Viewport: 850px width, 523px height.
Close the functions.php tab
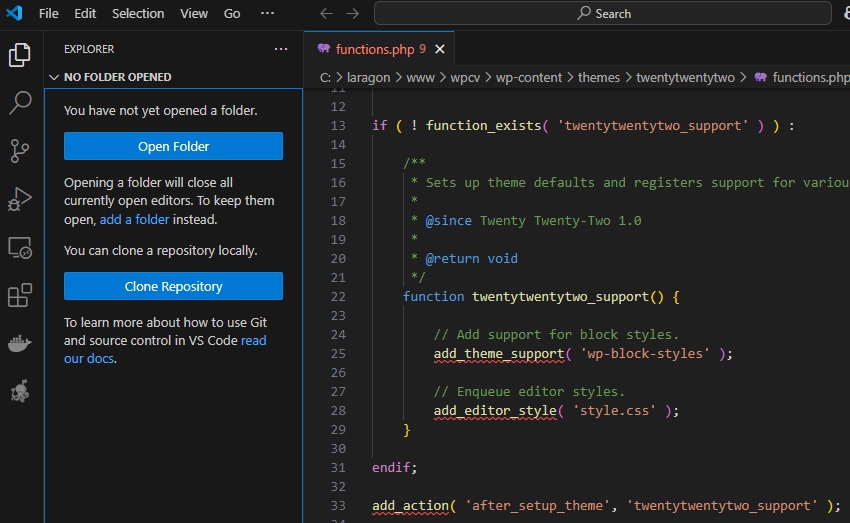(x=440, y=49)
